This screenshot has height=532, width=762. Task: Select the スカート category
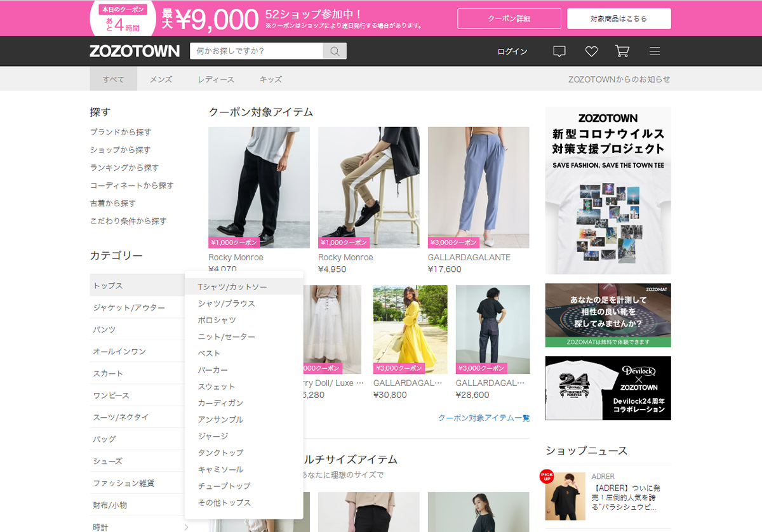137,373
